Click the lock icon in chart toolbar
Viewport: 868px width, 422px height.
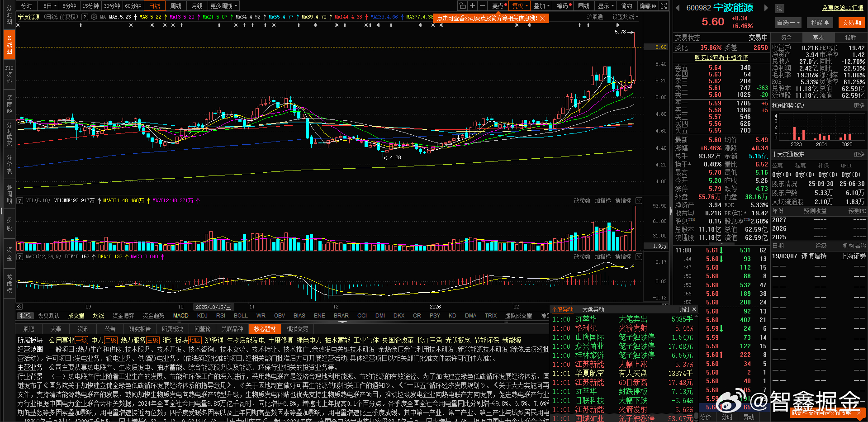(462, 6)
